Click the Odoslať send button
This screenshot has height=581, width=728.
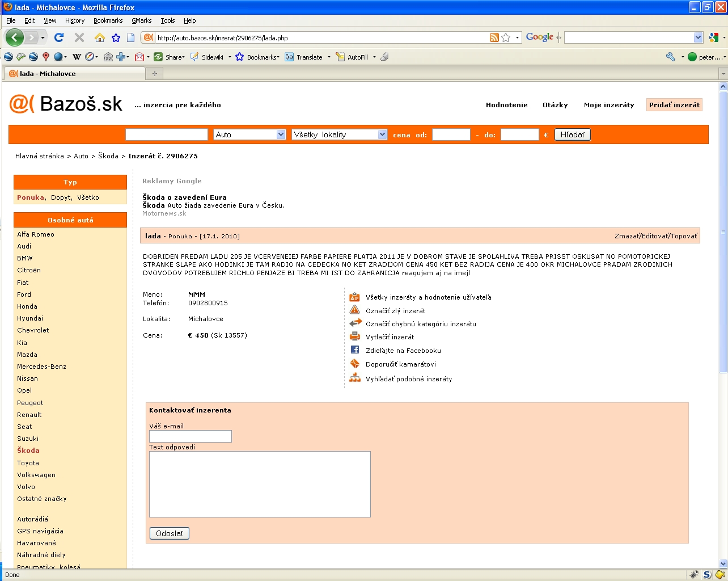click(x=170, y=533)
